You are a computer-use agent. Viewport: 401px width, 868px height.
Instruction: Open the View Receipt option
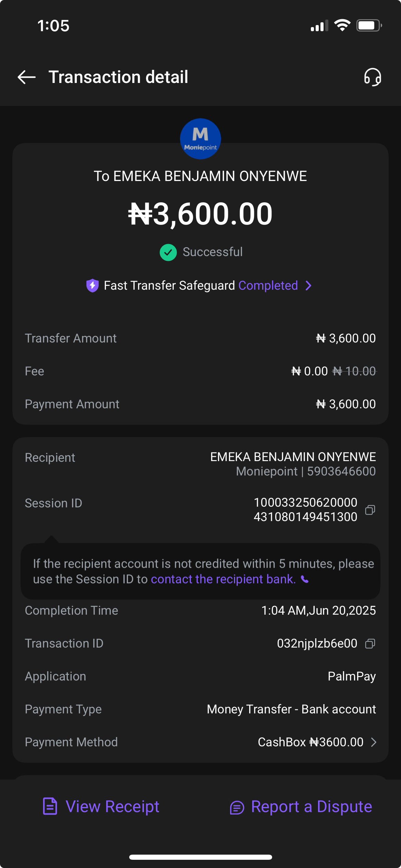(101, 807)
